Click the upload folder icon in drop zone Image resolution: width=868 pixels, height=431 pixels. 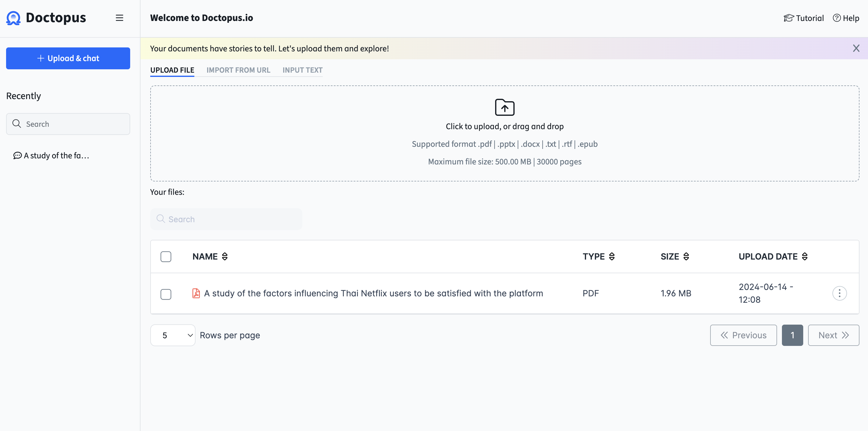coord(505,107)
